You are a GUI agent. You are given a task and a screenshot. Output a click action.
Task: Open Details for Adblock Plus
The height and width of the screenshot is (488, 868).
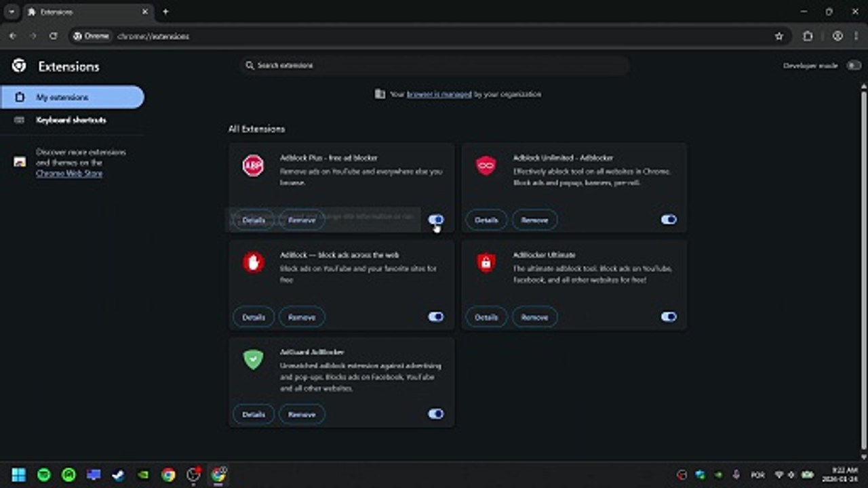(254, 220)
